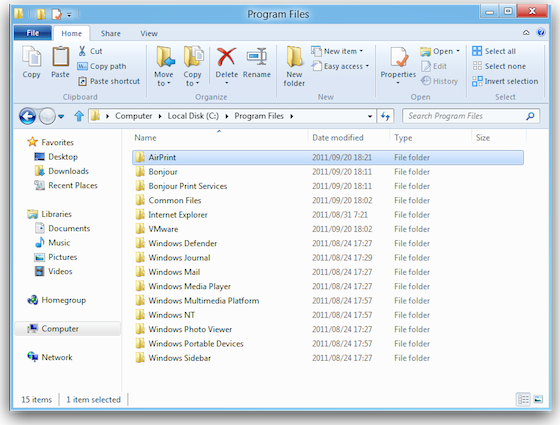Expand the New item dropdown
The height and width of the screenshot is (425, 560).
(361, 51)
